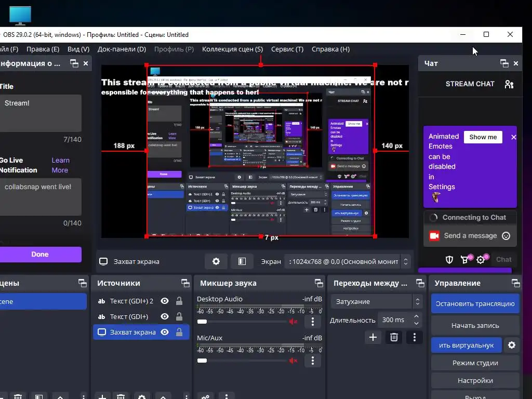Toggle lock for Захват экрана source
Viewport: 532px width, 399px height.
coord(179,332)
